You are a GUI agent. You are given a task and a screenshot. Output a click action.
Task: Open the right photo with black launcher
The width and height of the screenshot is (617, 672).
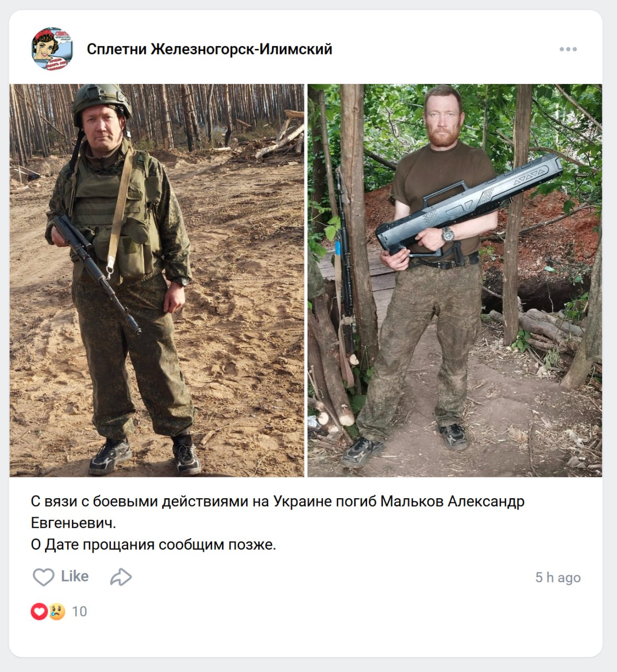coord(455,280)
